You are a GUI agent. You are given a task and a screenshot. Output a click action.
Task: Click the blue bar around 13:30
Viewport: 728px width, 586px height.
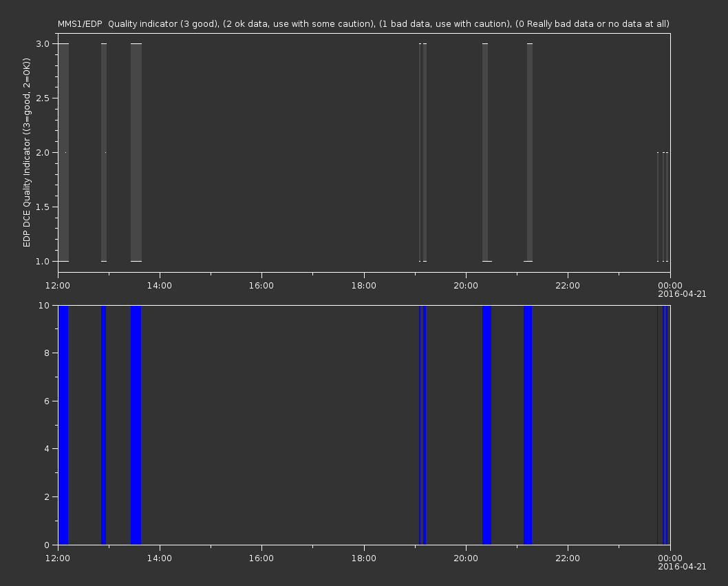click(136, 425)
